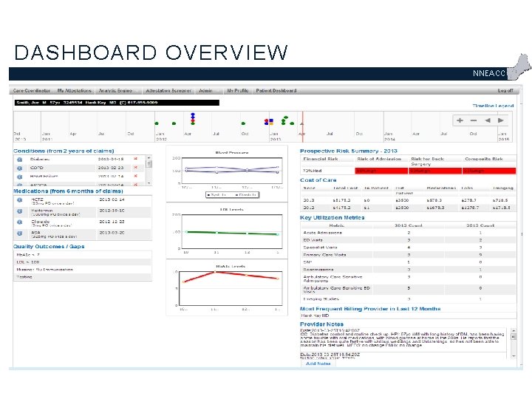Move timeline backward with left arrow

click(488, 120)
